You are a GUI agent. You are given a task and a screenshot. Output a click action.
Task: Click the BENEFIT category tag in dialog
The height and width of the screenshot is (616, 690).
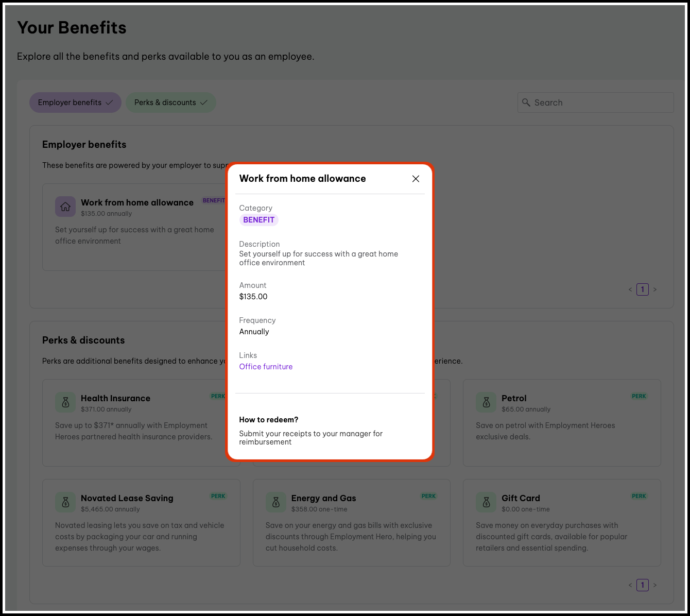258,220
